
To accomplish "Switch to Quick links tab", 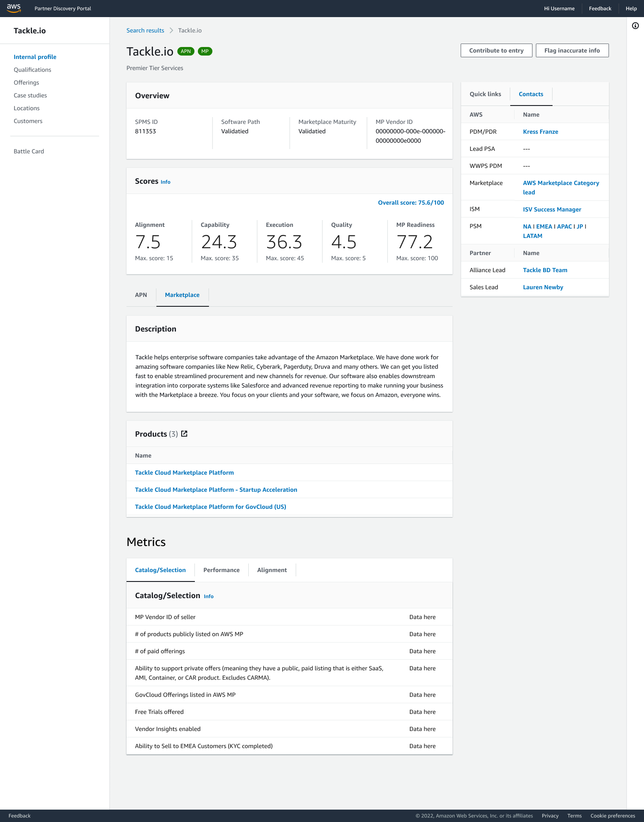I will point(485,94).
